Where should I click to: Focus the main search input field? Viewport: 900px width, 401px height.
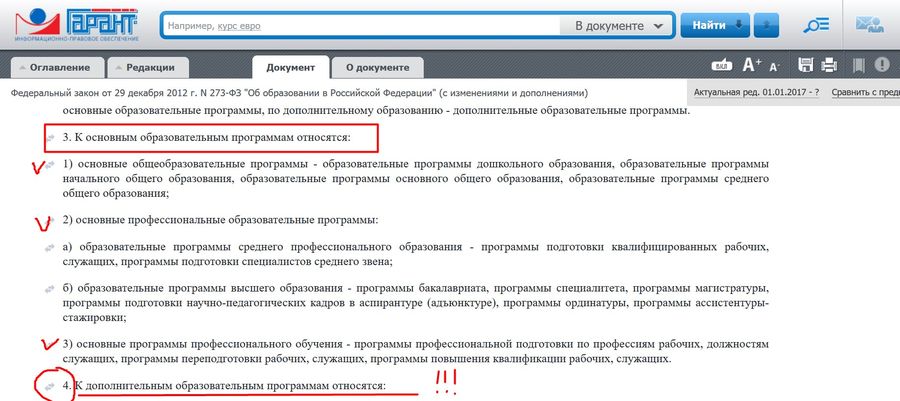pos(362,26)
